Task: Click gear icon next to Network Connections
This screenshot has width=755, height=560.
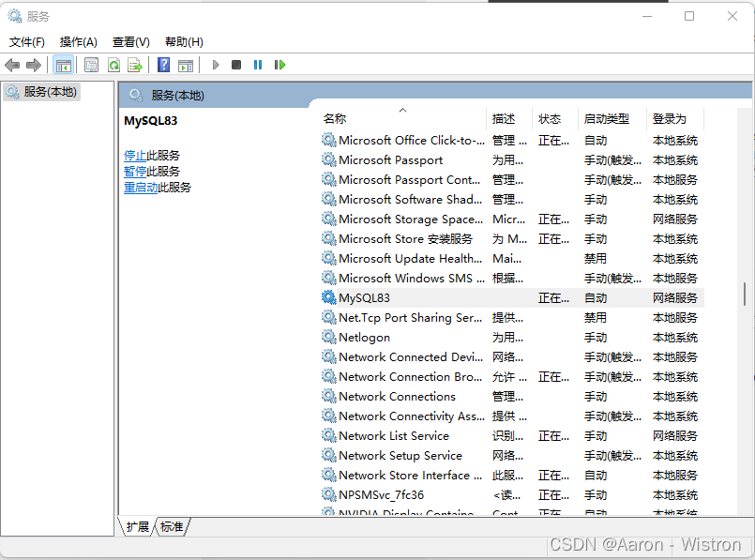Action: click(x=329, y=396)
